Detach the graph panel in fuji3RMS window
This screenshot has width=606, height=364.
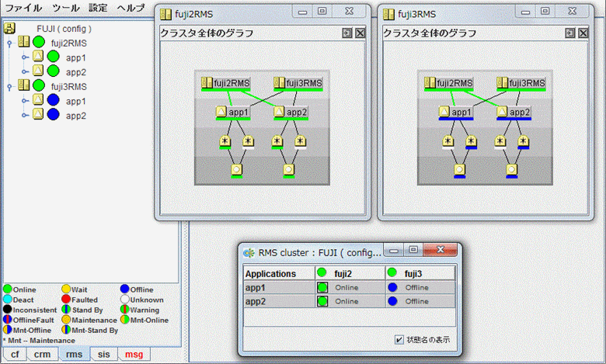570,33
